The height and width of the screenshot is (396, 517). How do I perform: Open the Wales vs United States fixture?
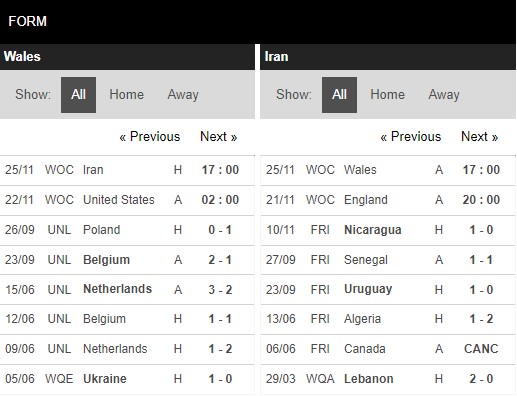pos(127,200)
